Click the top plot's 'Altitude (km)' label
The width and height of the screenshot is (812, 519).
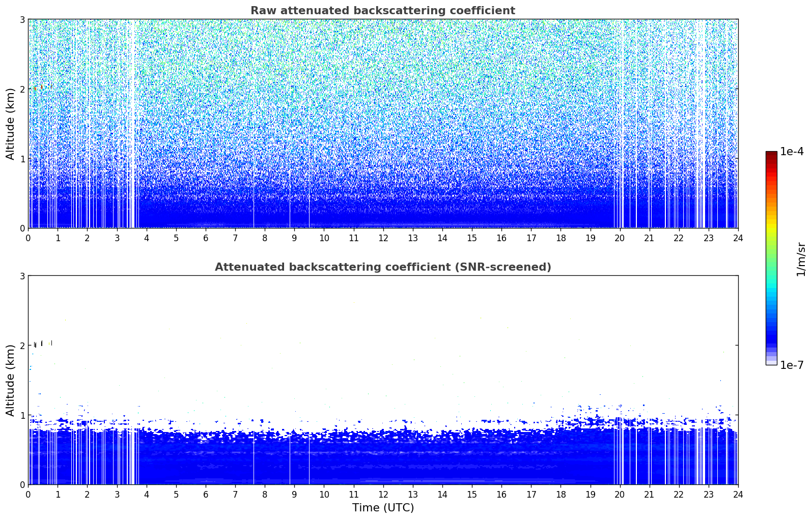pos(11,124)
